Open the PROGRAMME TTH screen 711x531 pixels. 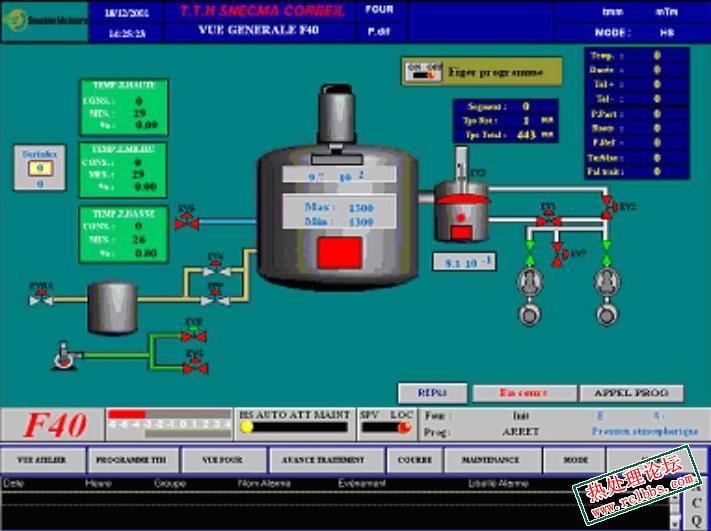[131, 460]
